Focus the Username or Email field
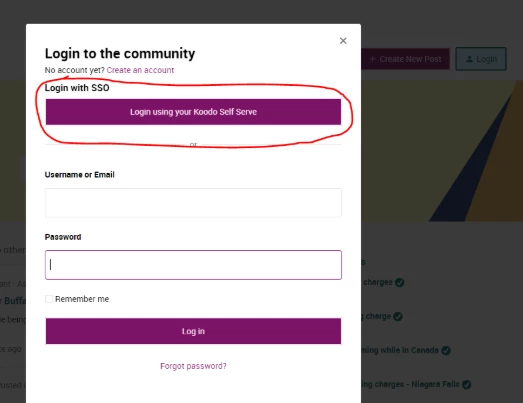523x403 pixels. 193,203
